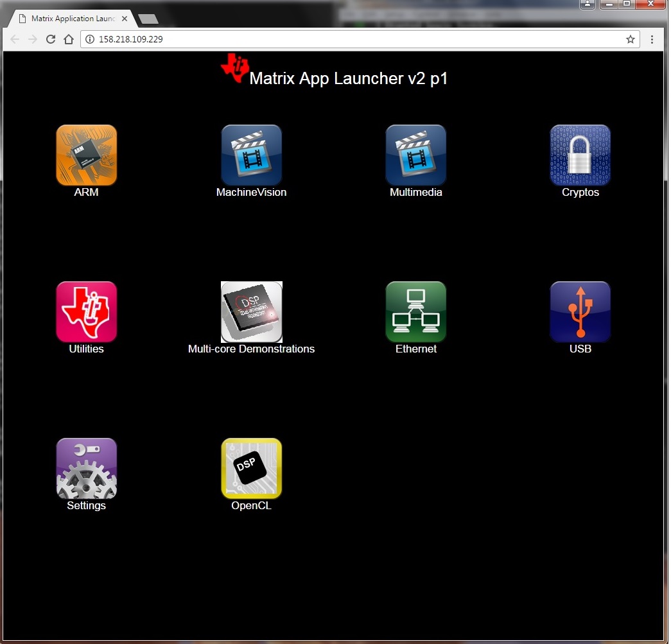Bookmark this page with star icon
Screen dimensions: 671x644
630,39
